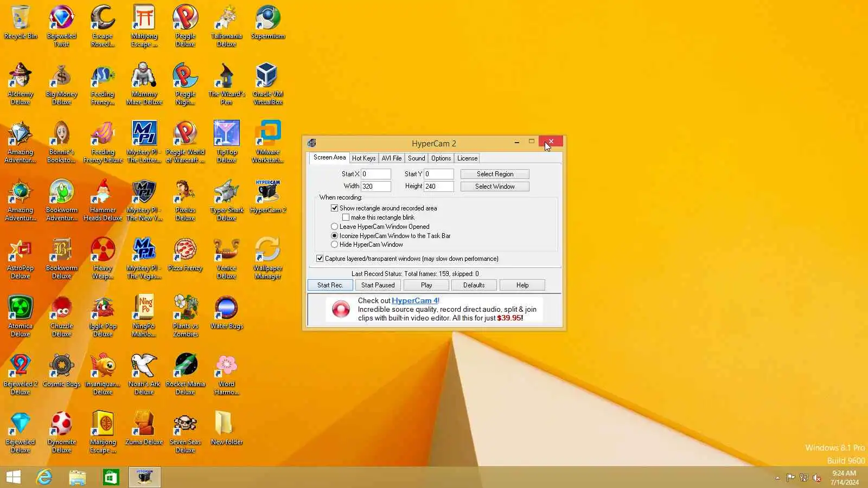Click into the Height field
868x488 pixels.
click(x=439, y=187)
